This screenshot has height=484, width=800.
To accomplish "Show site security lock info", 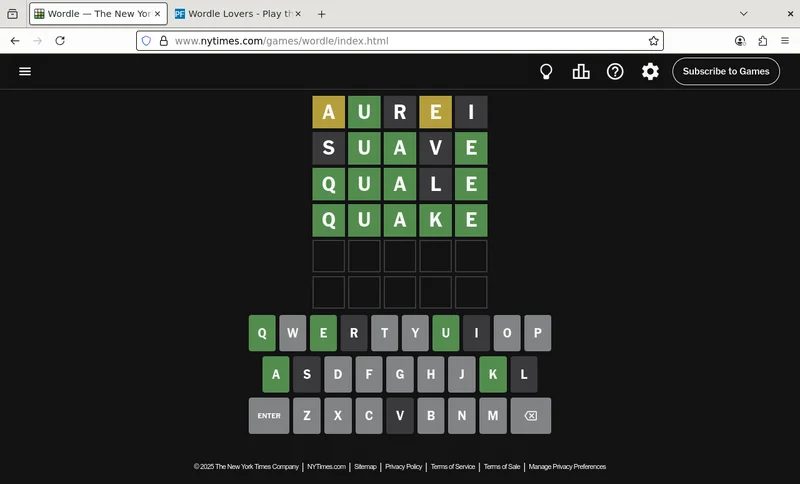I will tap(163, 41).
